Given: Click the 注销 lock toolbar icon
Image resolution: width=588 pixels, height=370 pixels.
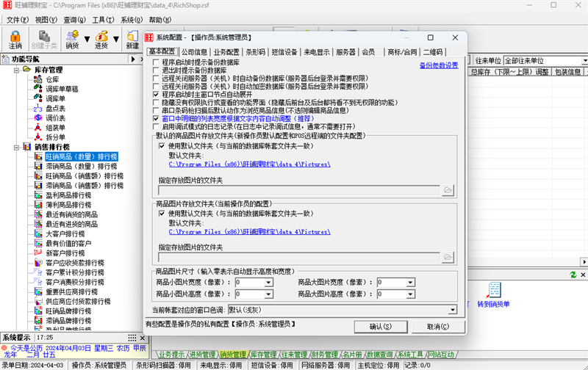Looking at the screenshot, I should (x=15, y=40).
